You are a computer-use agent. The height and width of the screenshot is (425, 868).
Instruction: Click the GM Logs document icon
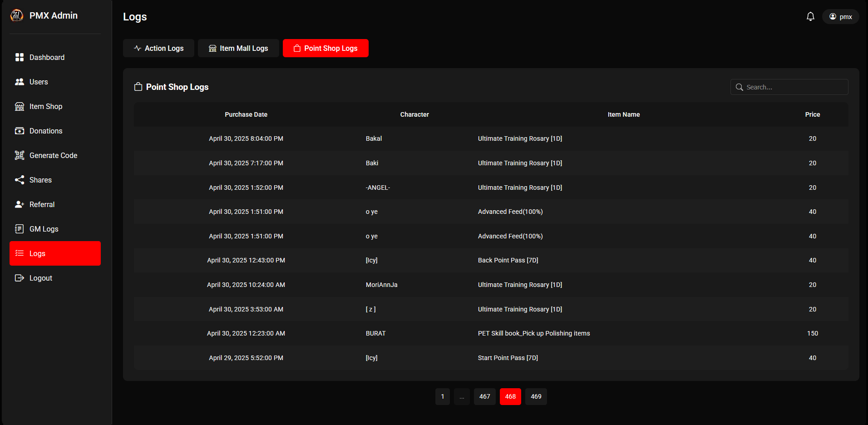[20, 229]
